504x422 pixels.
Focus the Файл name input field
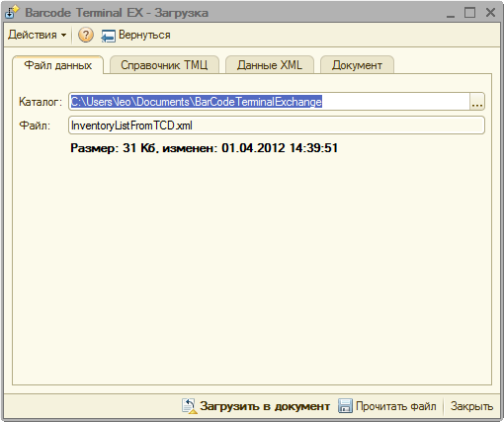[x=277, y=126]
